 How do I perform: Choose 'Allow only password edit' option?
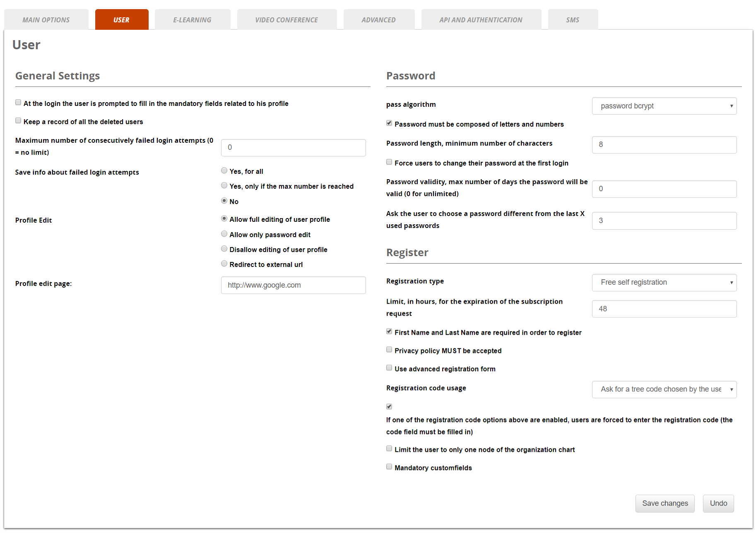pyautogui.click(x=224, y=233)
